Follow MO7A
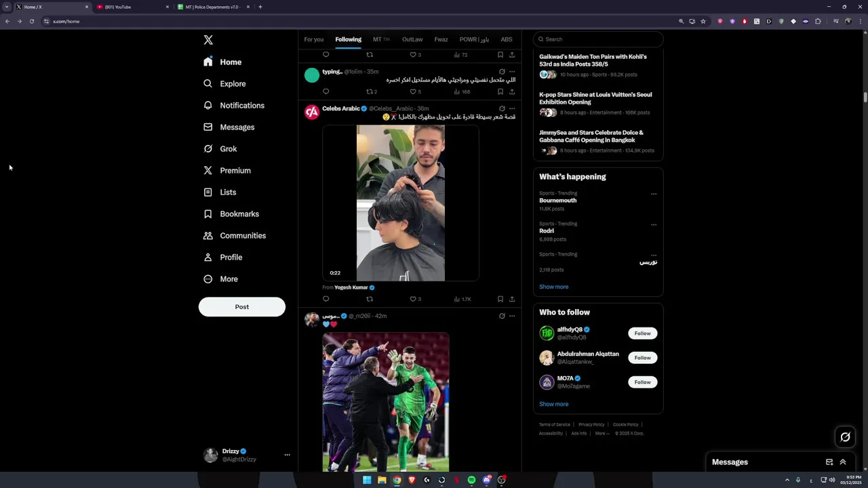The width and height of the screenshot is (868, 488). [x=642, y=382]
